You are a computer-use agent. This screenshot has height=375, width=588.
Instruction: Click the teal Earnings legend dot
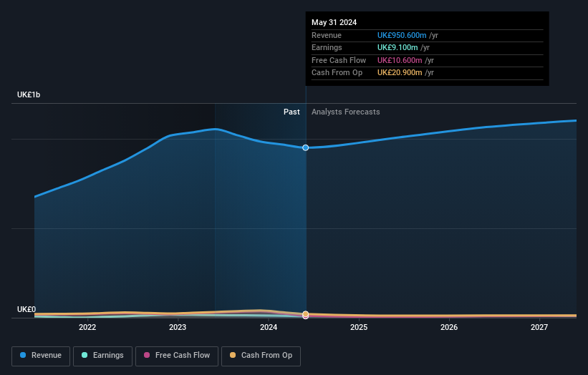coord(85,355)
